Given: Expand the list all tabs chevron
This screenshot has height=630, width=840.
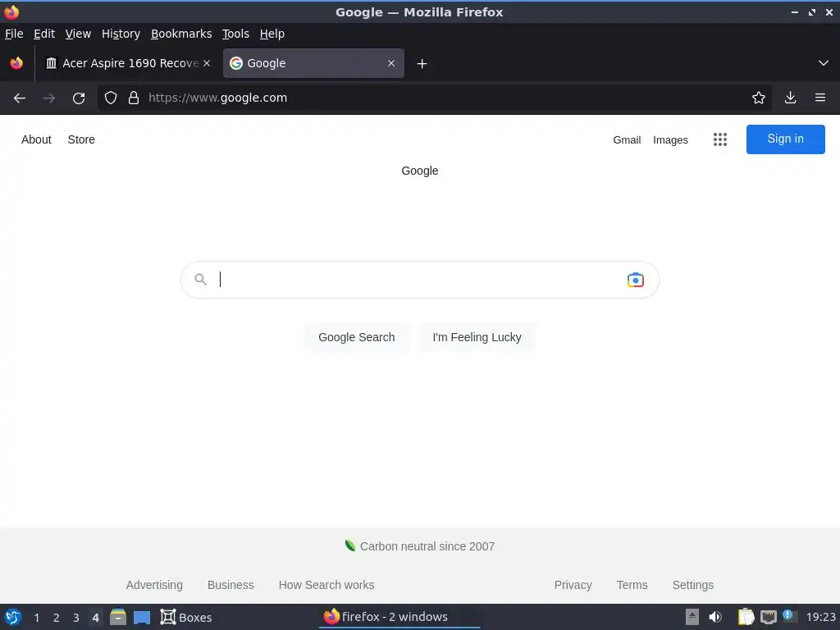Looking at the screenshot, I should coord(824,63).
